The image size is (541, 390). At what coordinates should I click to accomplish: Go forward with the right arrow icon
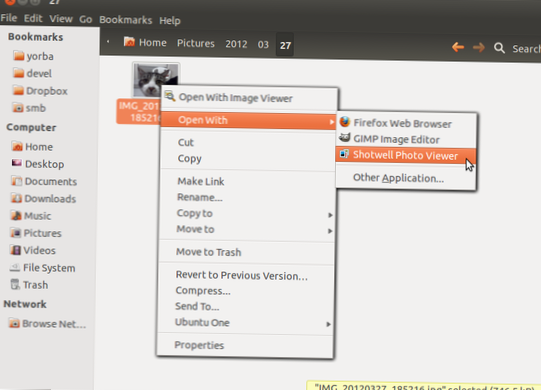(479, 47)
